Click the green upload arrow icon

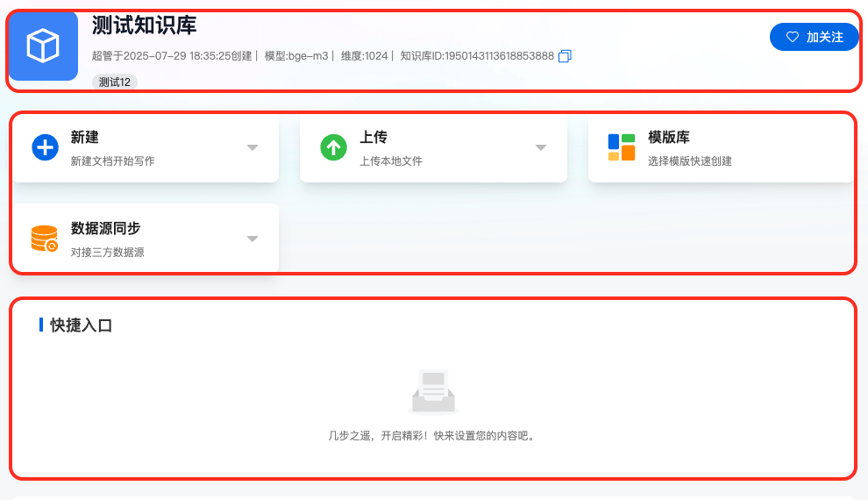tap(333, 147)
